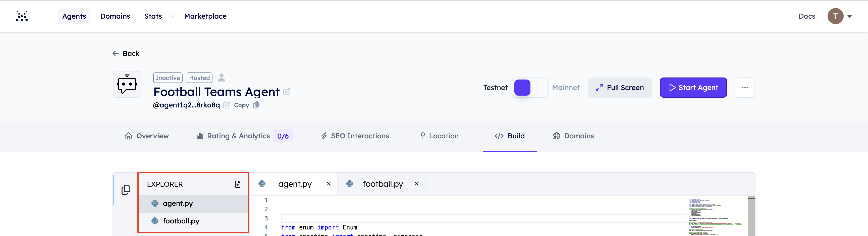Click the Hosted badge

[199, 78]
